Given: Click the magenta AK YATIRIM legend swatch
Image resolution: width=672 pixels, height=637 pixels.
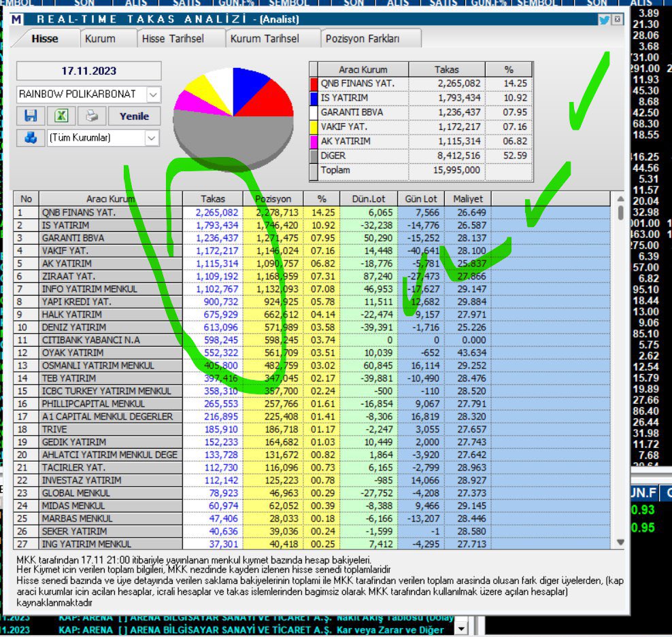Looking at the screenshot, I should pos(314,141).
